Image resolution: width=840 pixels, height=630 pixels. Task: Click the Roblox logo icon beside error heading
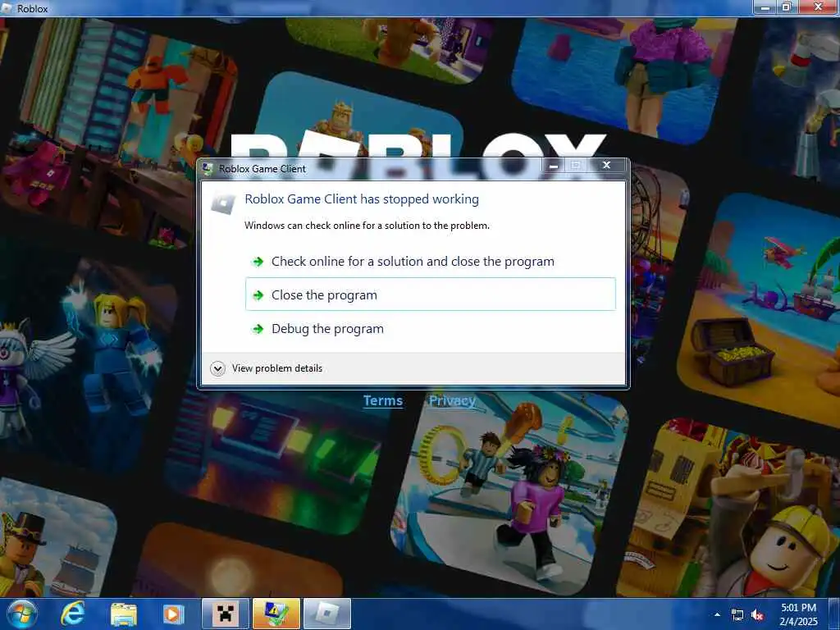coord(223,203)
